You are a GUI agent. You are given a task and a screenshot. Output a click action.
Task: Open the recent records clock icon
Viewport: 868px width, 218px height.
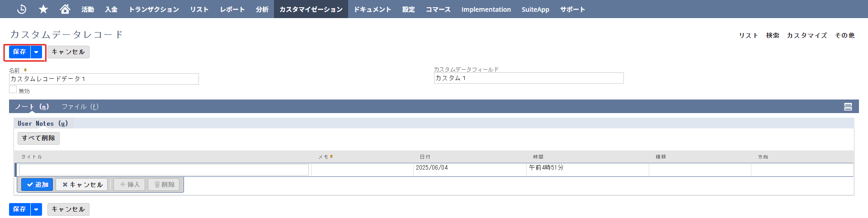[21, 9]
